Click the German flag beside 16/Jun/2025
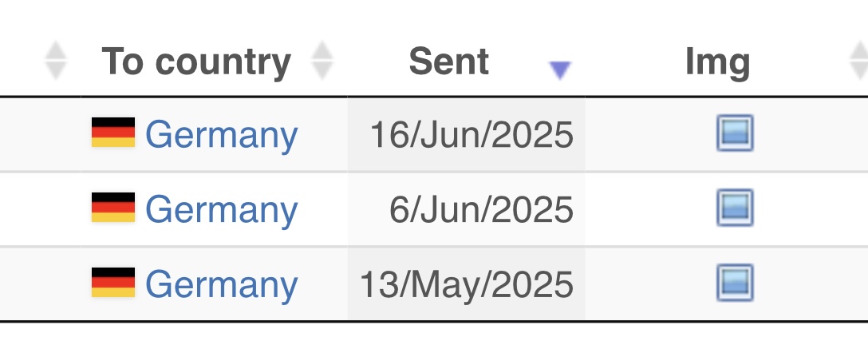The image size is (868, 349). [x=113, y=133]
